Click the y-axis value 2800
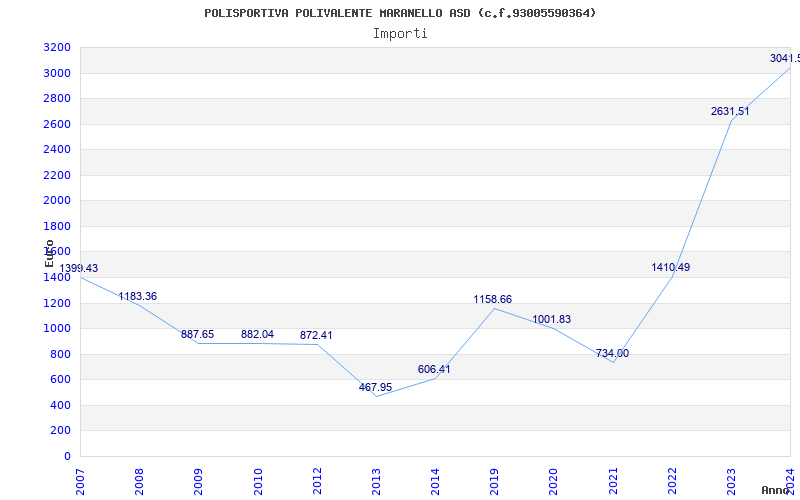Screen dimensions: 800x500 click(57, 99)
